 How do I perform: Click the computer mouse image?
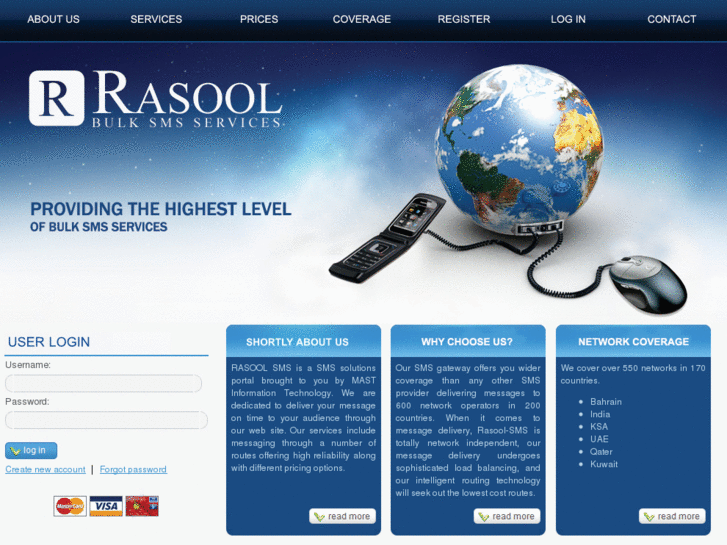[x=648, y=283]
